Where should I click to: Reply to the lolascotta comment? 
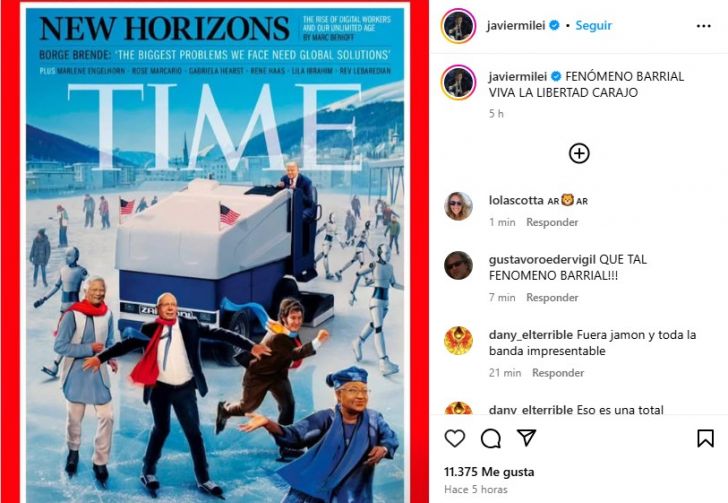coord(552,222)
